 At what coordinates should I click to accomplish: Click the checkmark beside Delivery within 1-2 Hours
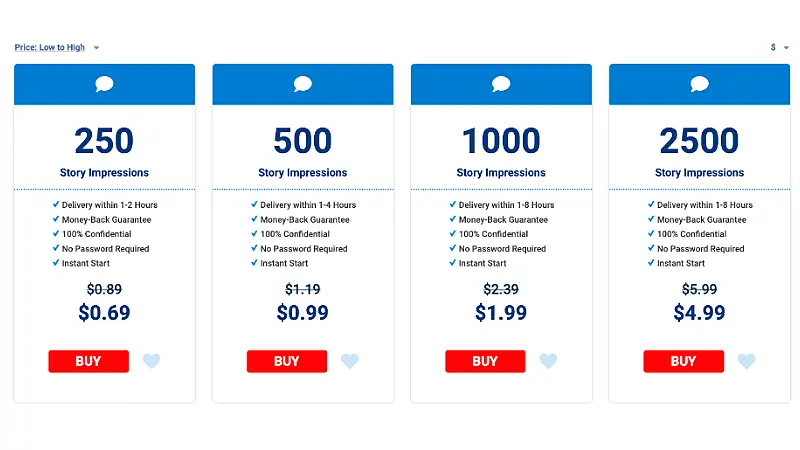click(x=56, y=205)
